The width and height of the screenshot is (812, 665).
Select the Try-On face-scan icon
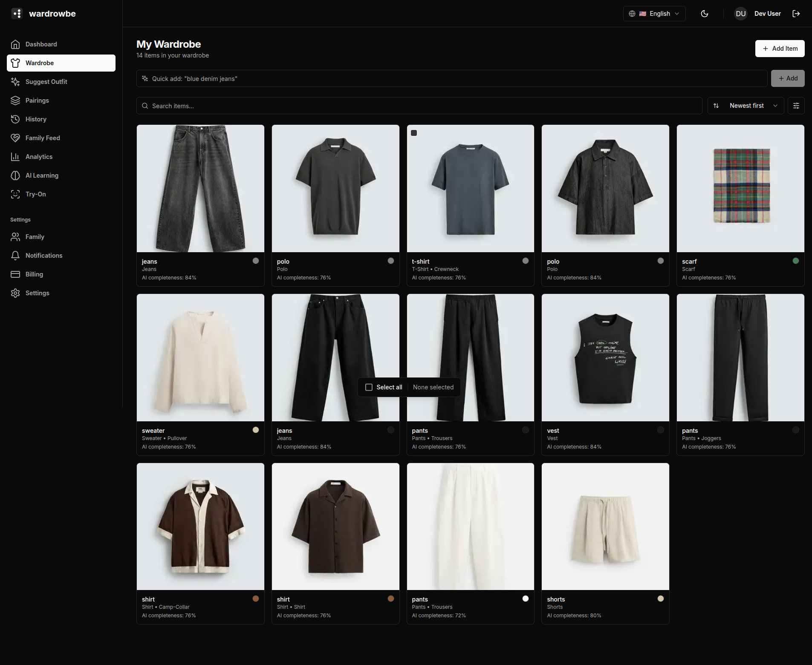coord(15,194)
